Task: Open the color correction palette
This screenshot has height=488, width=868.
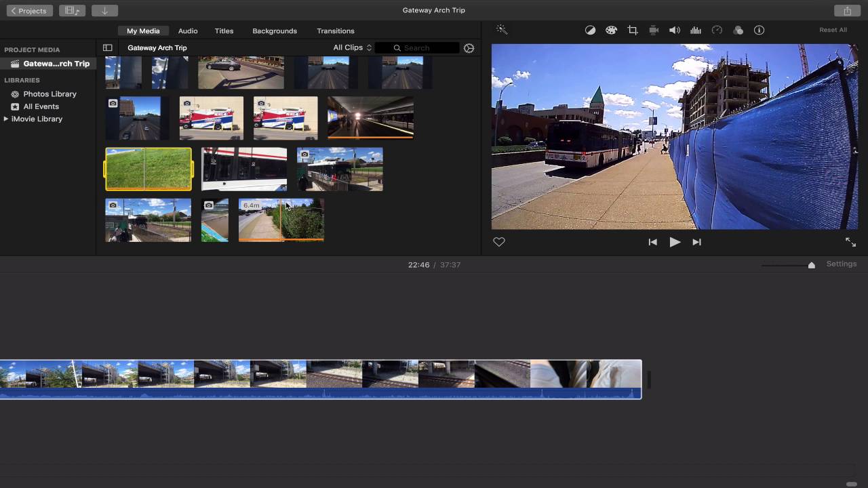Action: [x=611, y=30]
